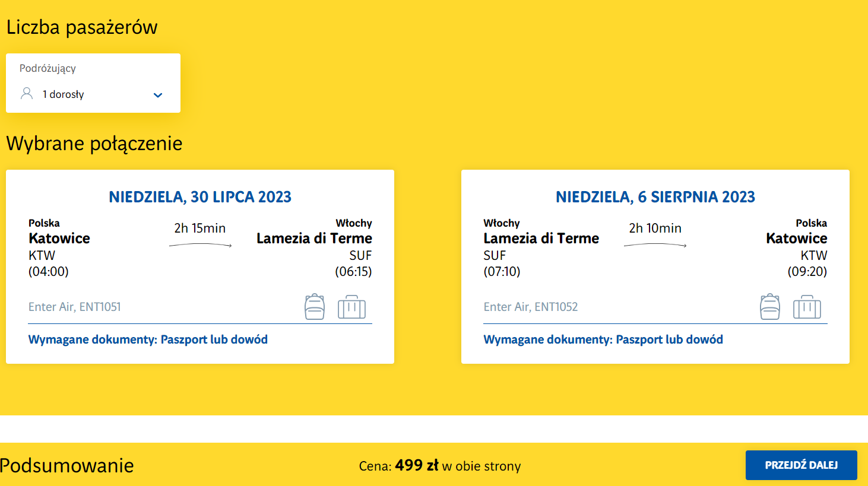
Task: Click the 499 zł price text
Action: coord(417,465)
